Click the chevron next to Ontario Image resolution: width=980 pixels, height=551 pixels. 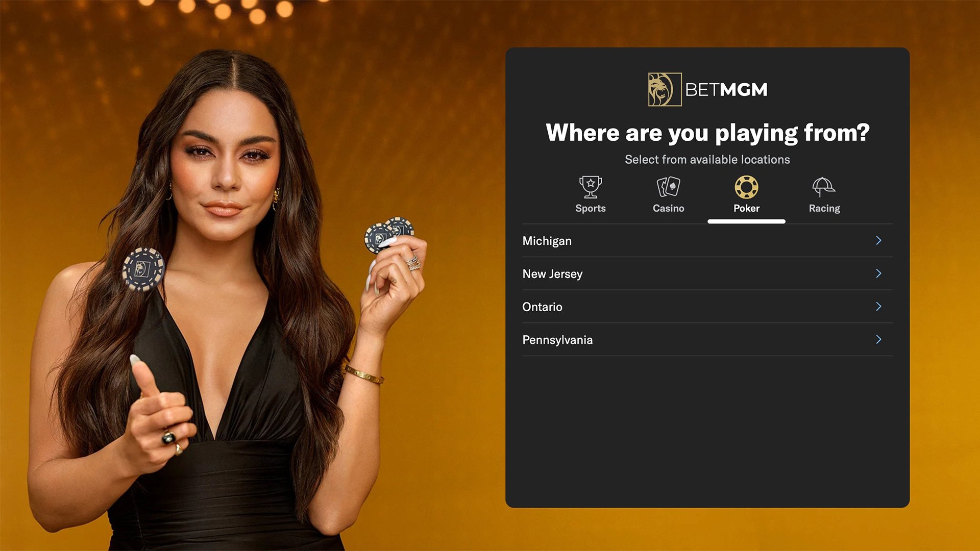coord(878,306)
